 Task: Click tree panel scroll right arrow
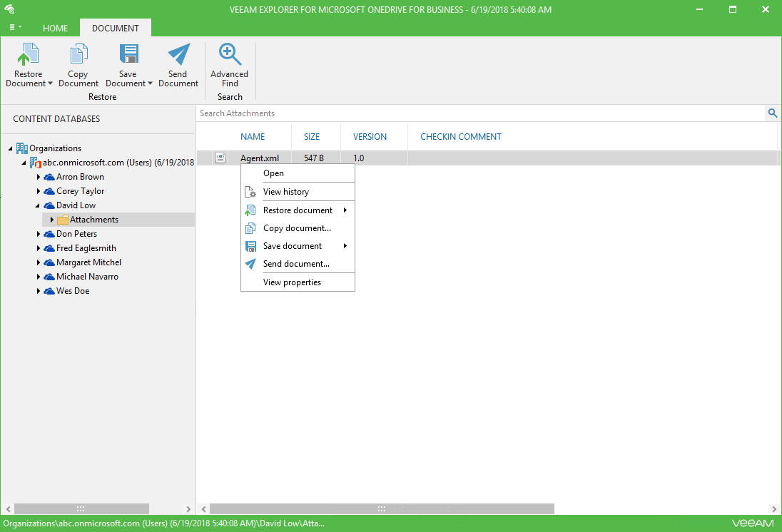[x=188, y=509]
